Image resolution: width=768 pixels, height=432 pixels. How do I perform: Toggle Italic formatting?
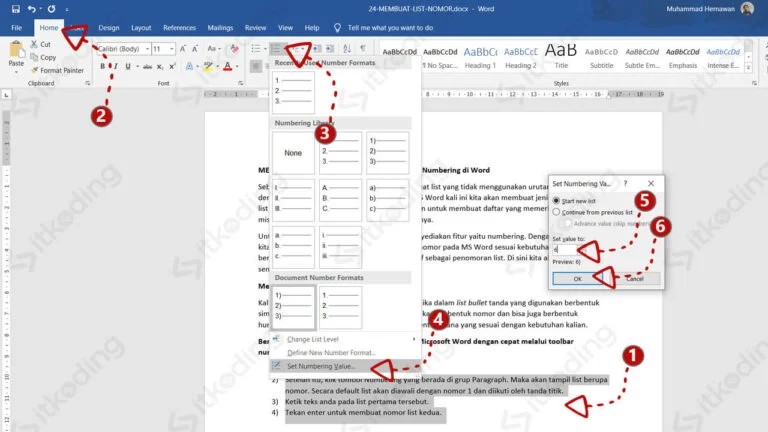click(x=116, y=66)
